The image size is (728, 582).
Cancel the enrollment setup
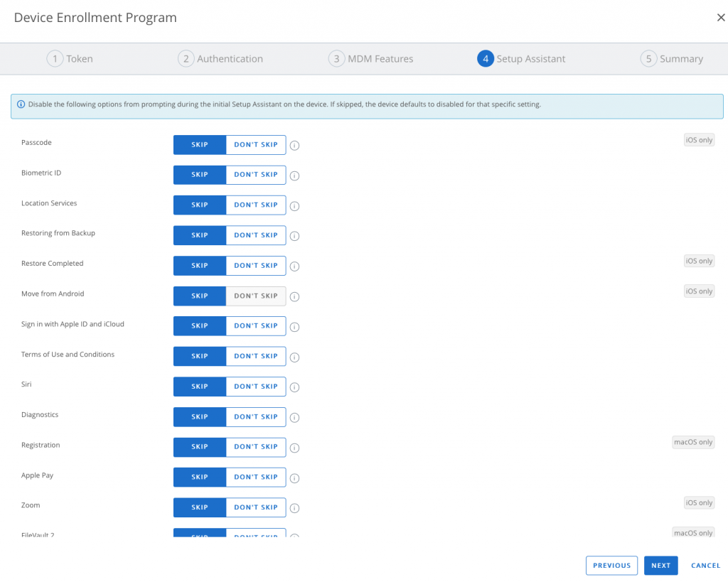(x=705, y=566)
